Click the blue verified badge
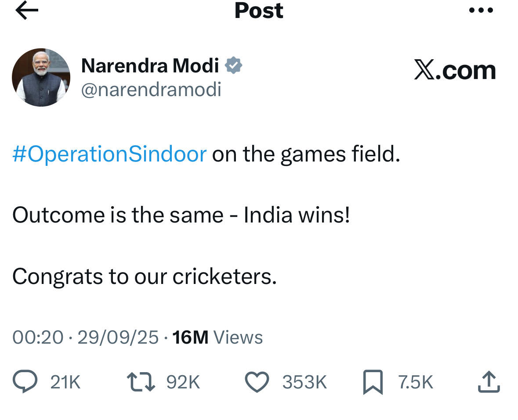This screenshot has height=420, width=518. [x=234, y=66]
